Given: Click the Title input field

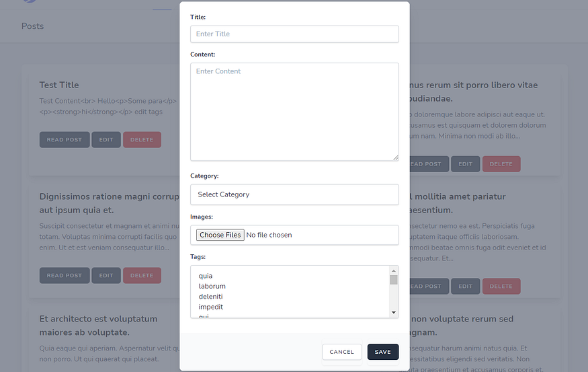Looking at the screenshot, I should pos(294,34).
